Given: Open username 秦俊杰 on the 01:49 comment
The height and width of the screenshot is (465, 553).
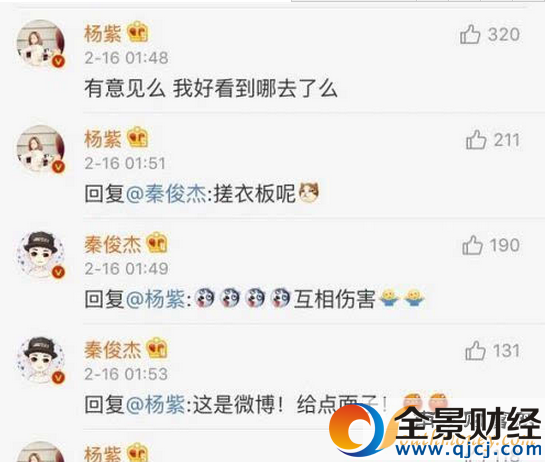Looking at the screenshot, I should 113,244.
